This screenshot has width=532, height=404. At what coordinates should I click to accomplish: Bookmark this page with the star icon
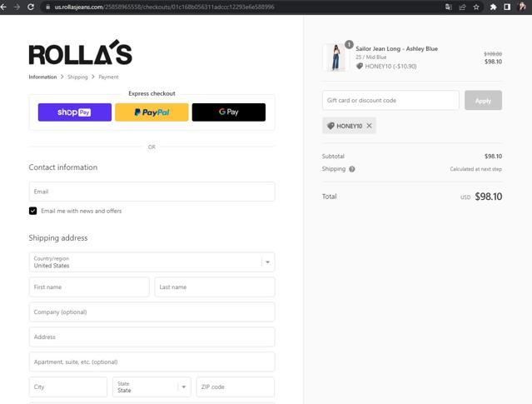pyautogui.click(x=476, y=7)
